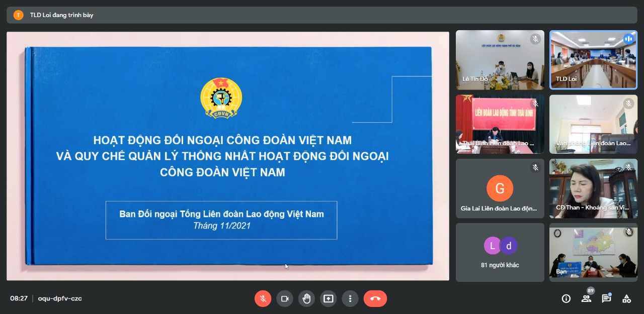The image size is (644, 314).
Task: Click the 'TLD Loi đang trình bày' banner text
Action: (x=61, y=15)
